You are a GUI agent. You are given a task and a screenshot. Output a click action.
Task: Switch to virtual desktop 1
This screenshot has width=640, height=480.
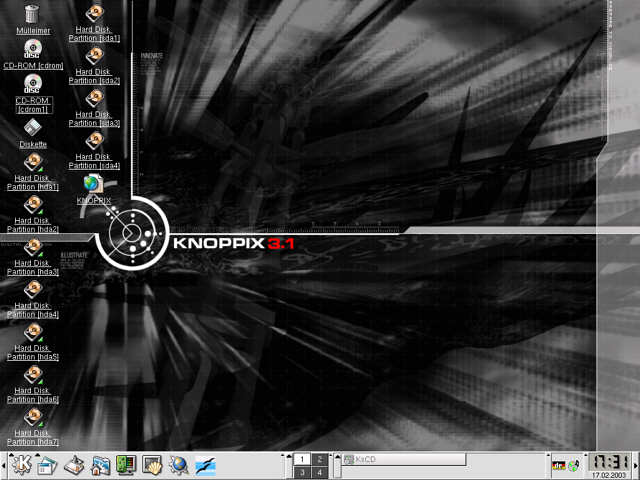pos(302,459)
